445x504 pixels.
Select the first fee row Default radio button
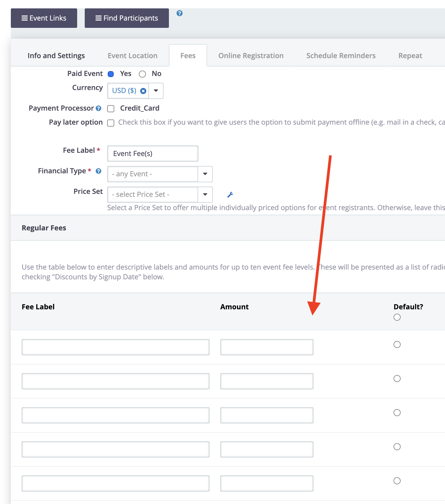tap(397, 344)
